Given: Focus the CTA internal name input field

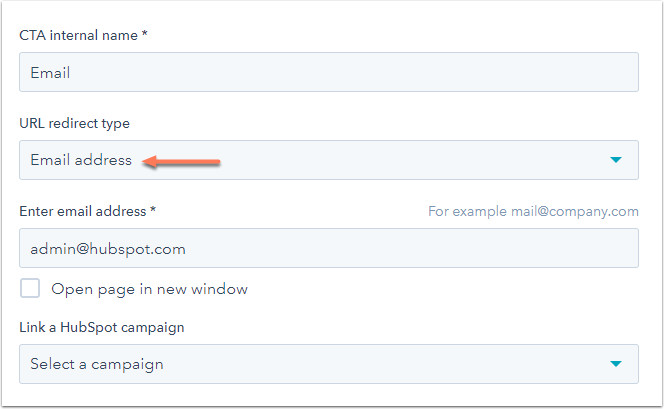Looking at the screenshot, I should [328, 72].
